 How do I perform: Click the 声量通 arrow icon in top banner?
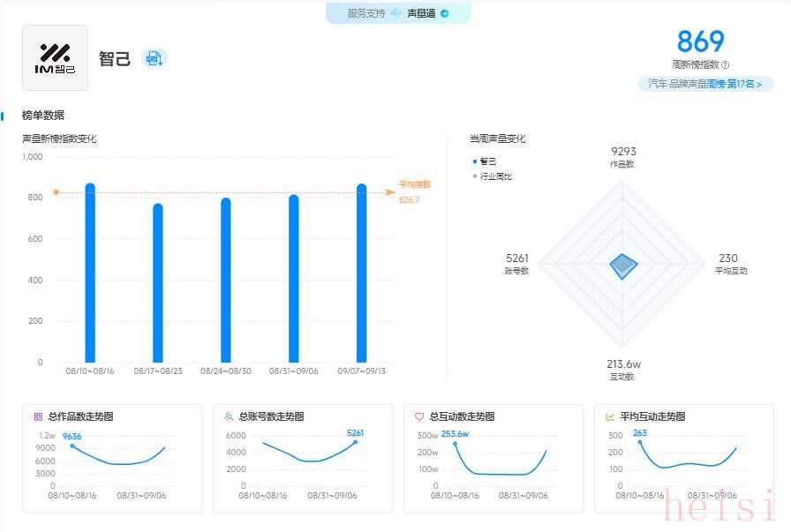[445, 13]
